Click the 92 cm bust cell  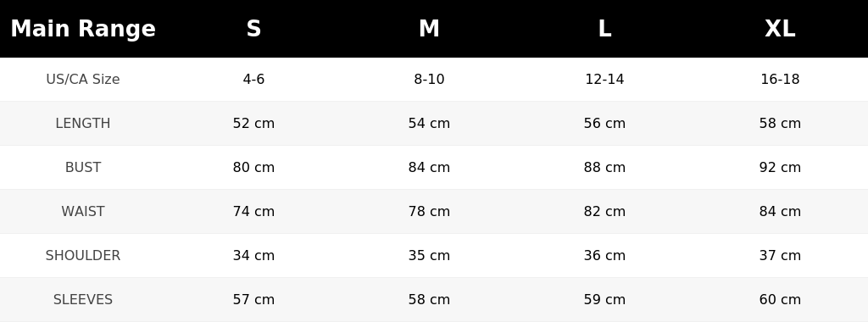(x=780, y=167)
